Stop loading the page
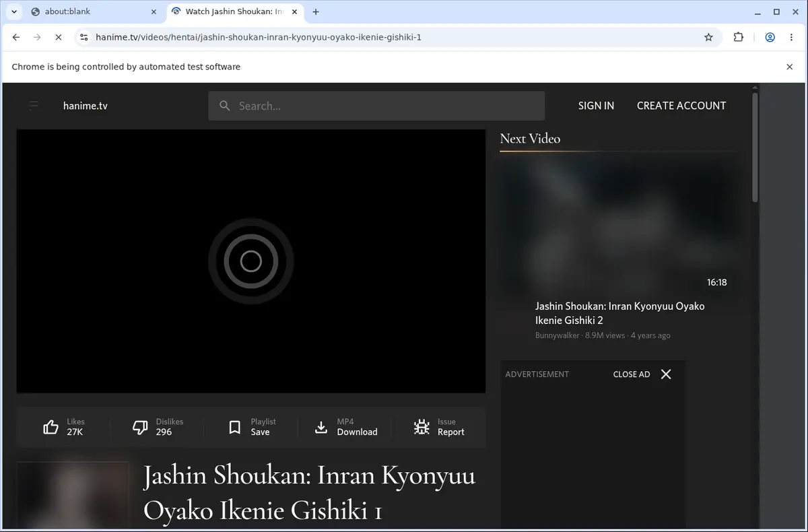The height and width of the screenshot is (532, 808). click(x=59, y=38)
